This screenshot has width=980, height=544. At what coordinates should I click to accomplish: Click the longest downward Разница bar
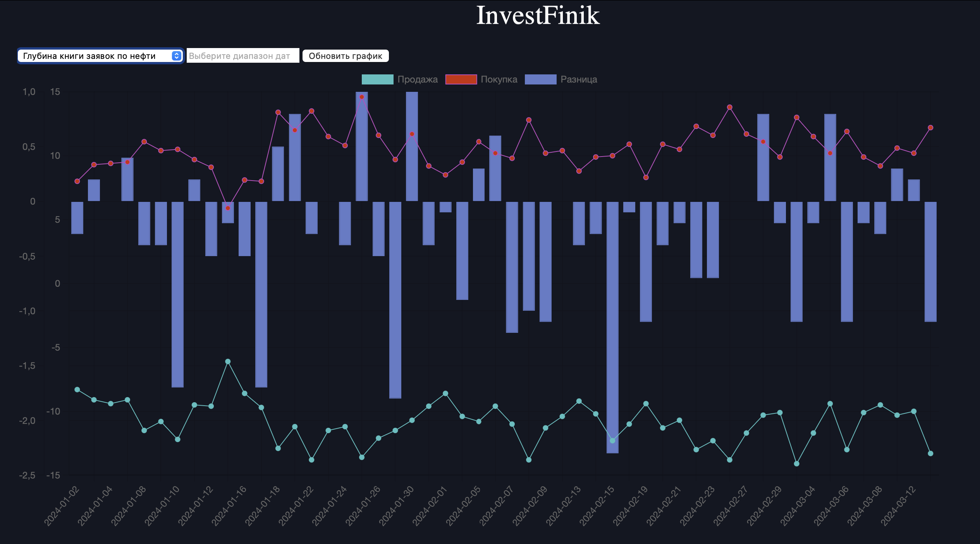click(612, 327)
